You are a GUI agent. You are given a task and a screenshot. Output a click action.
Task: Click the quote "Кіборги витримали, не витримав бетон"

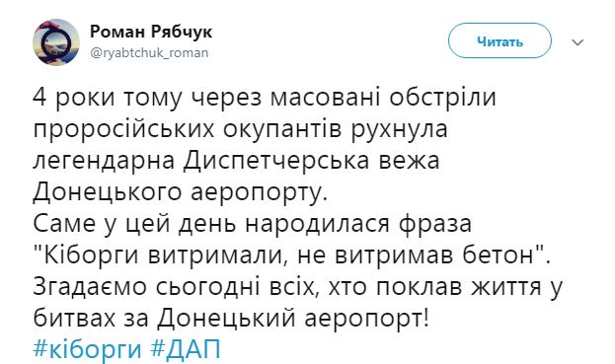[x=292, y=255]
